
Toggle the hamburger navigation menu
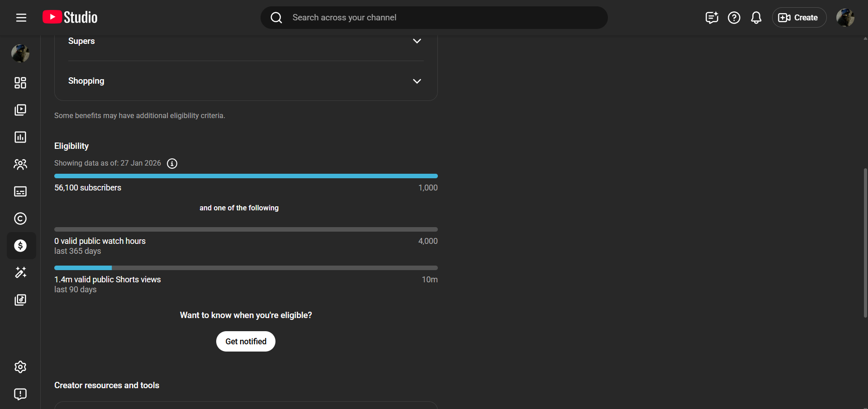(21, 18)
